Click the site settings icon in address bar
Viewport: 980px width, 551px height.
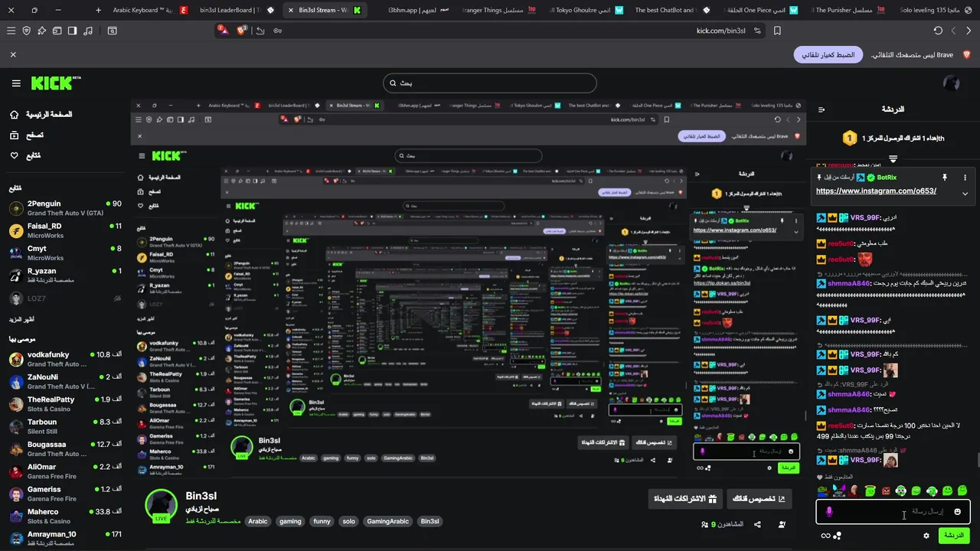757,31
